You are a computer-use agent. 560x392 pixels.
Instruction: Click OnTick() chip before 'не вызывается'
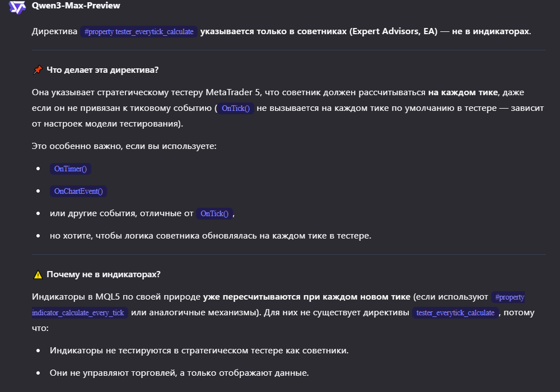coord(236,109)
